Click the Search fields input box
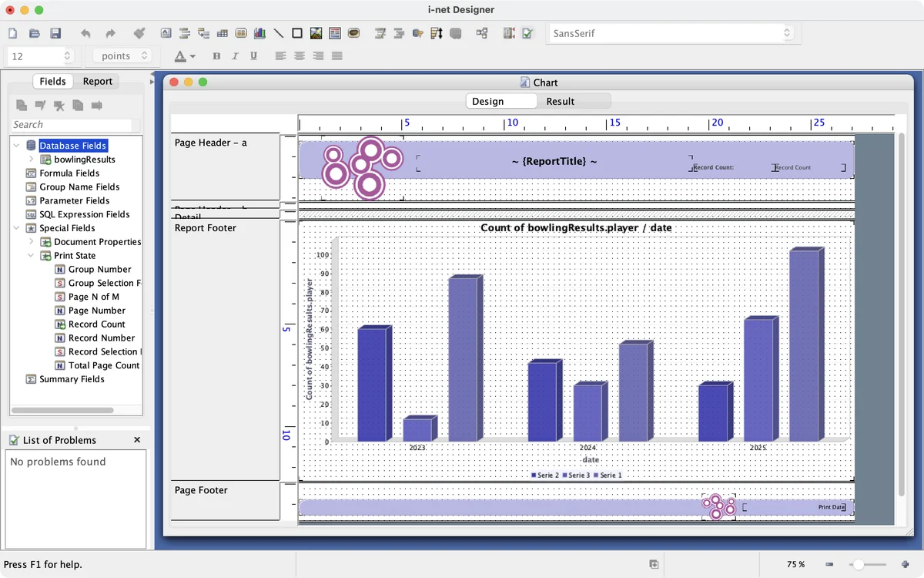Screen dimensions: 924x578 click(x=72, y=125)
